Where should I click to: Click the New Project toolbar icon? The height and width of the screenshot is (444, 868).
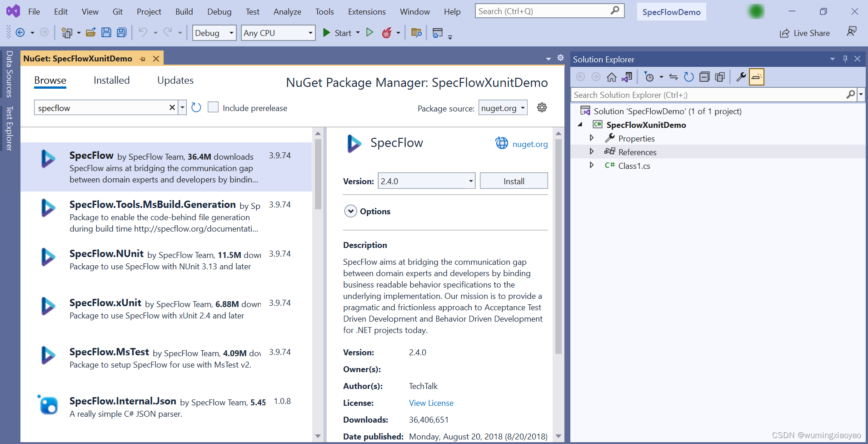pyautogui.click(x=67, y=33)
